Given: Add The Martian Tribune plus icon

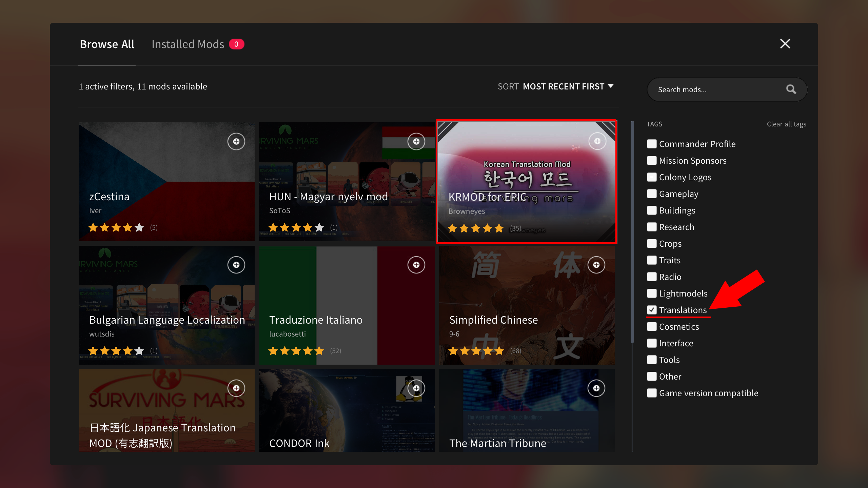Looking at the screenshot, I should pos(596,388).
